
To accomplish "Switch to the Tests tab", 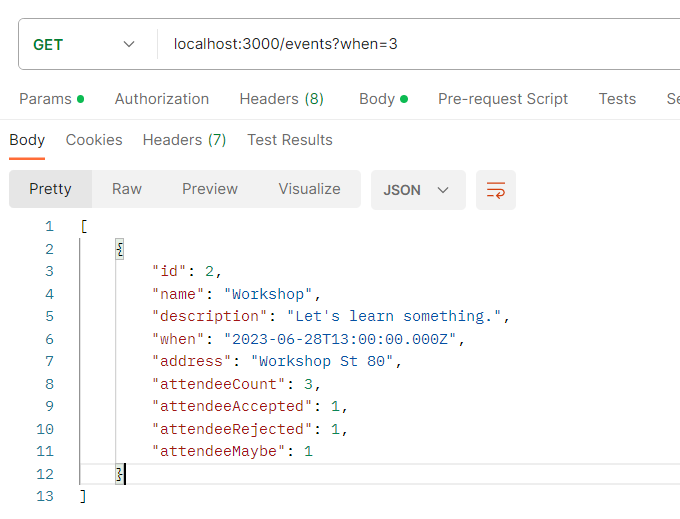I will (x=617, y=99).
